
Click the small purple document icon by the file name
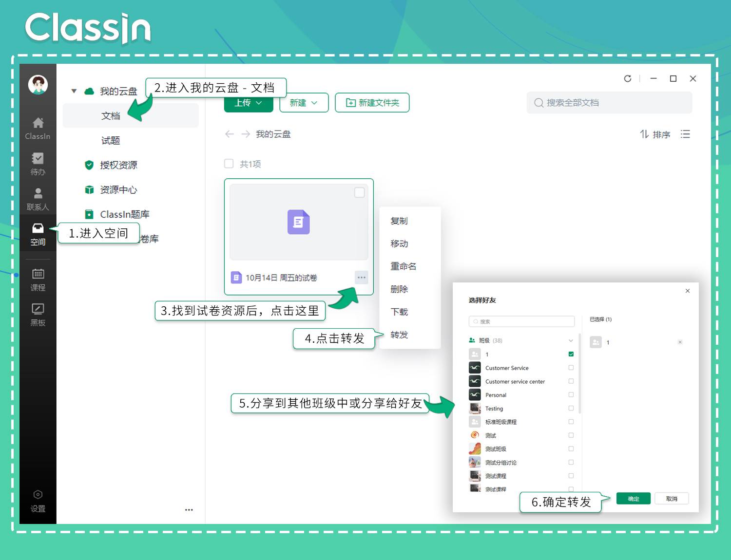(x=236, y=278)
